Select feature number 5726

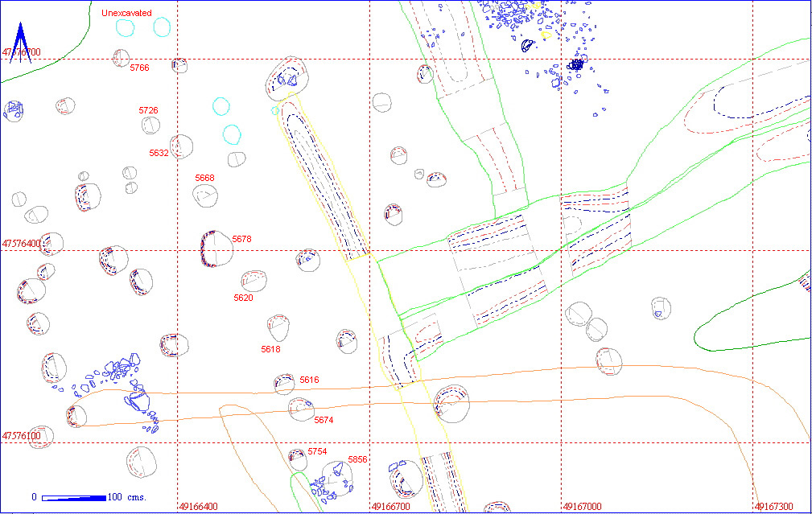(x=148, y=110)
